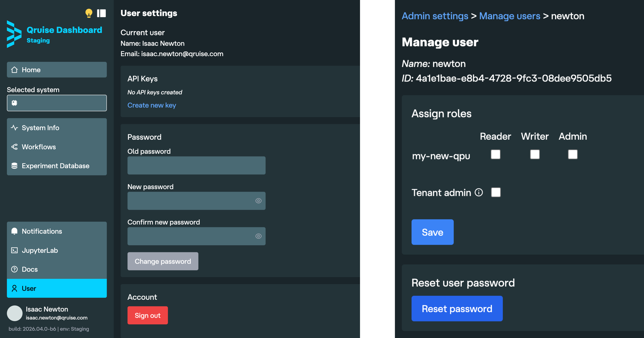644x338 pixels.
Task: Open the Selected system dropdown
Action: (x=57, y=103)
